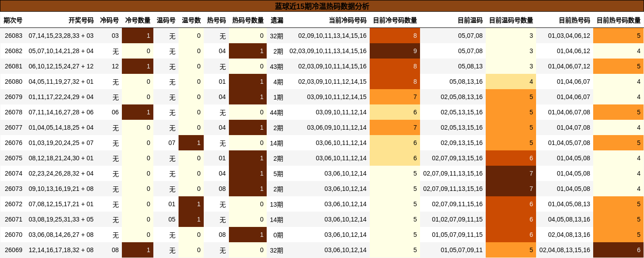
Task: Click the 32期 omission value in row 26083
Action: pos(277,36)
